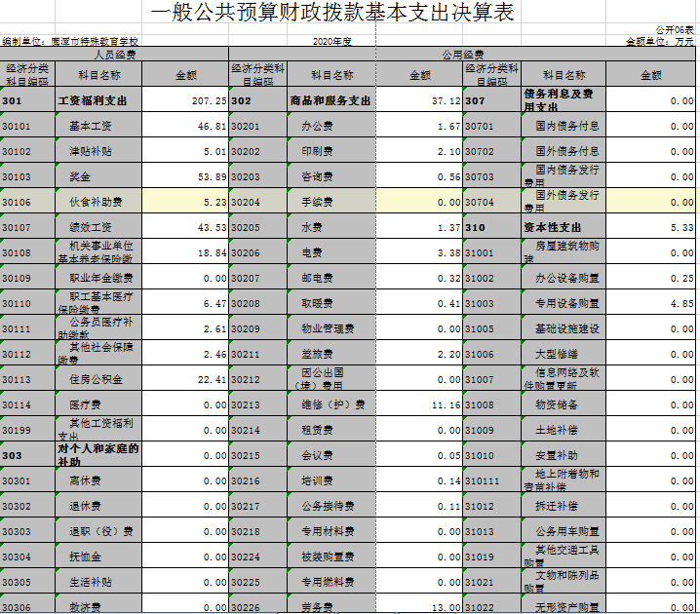This screenshot has height=614, width=700.
Task: Select code cell 303
Action: pyautogui.click(x=27, y=454)
